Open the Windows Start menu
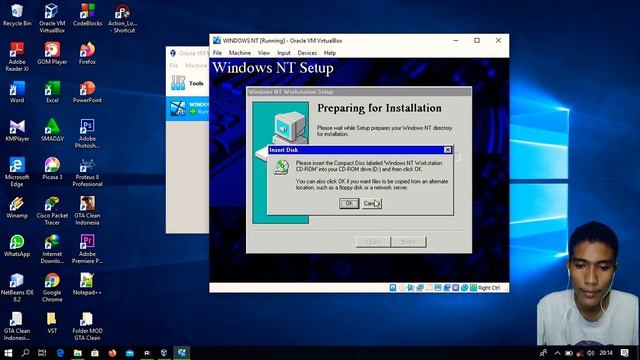 (x=8, y=353)
